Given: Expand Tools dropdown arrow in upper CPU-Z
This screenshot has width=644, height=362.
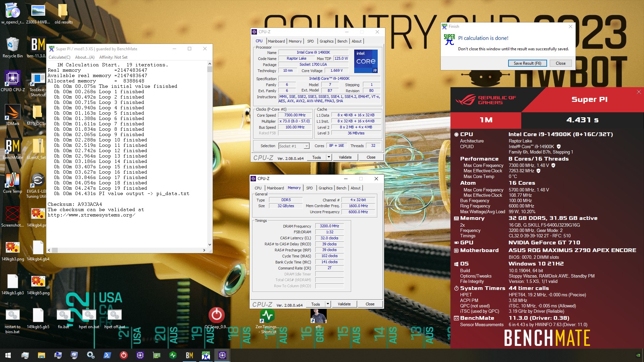Looking at the screenshot, I should pyautogui.click(x=329, y=157).
